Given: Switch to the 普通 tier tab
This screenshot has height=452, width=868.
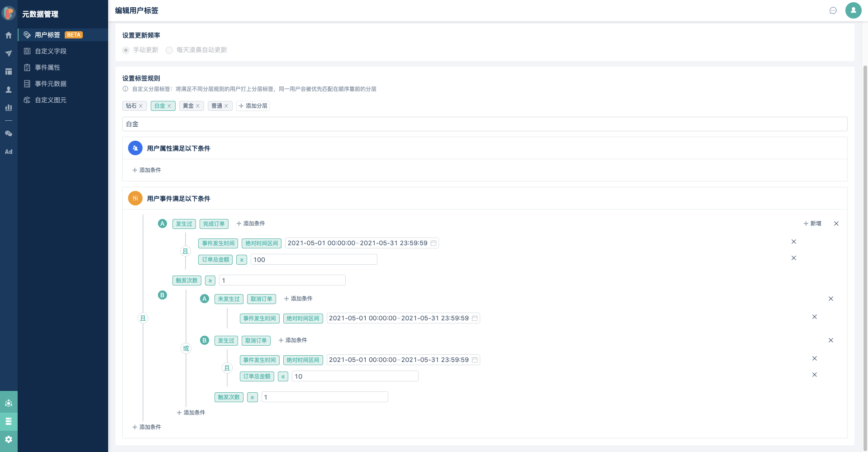Looking at the screenshot, I should coord(217,106).
